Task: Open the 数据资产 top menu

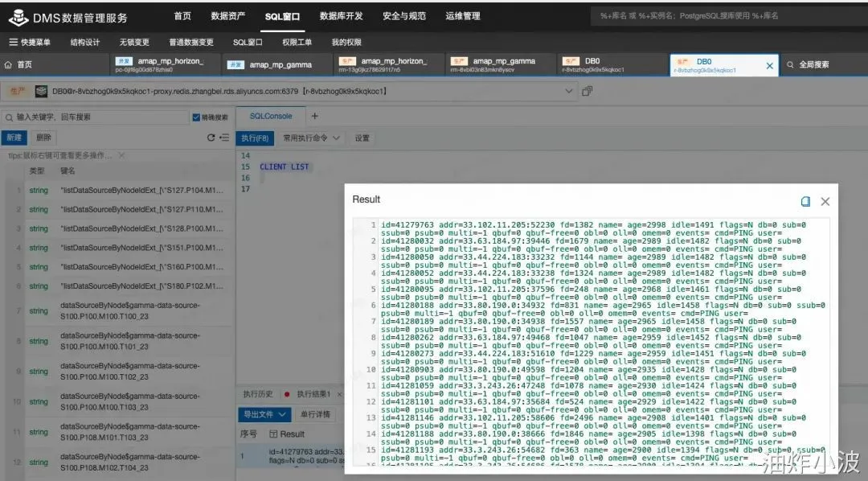Action: pyautogui.click(x=228, y=16)
